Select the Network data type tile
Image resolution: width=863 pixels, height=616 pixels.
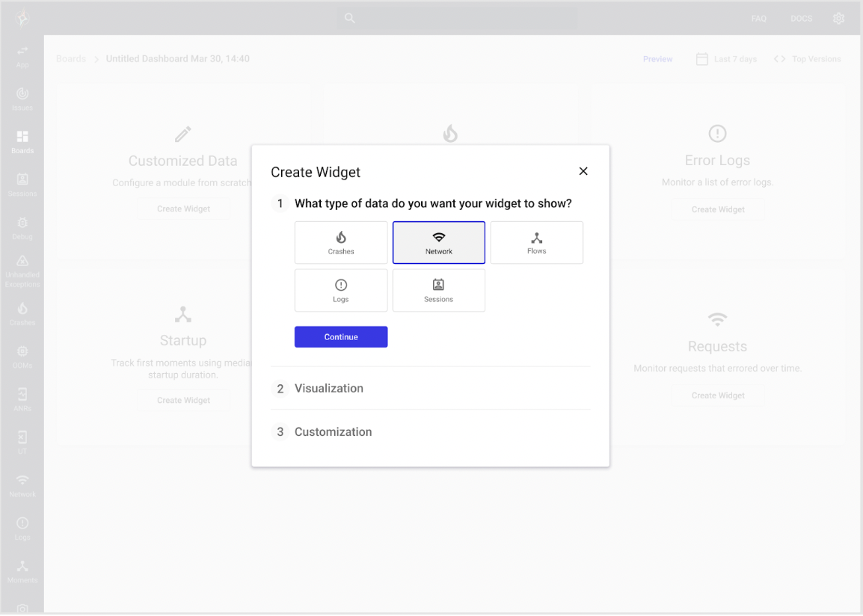(x=439, y=242)
